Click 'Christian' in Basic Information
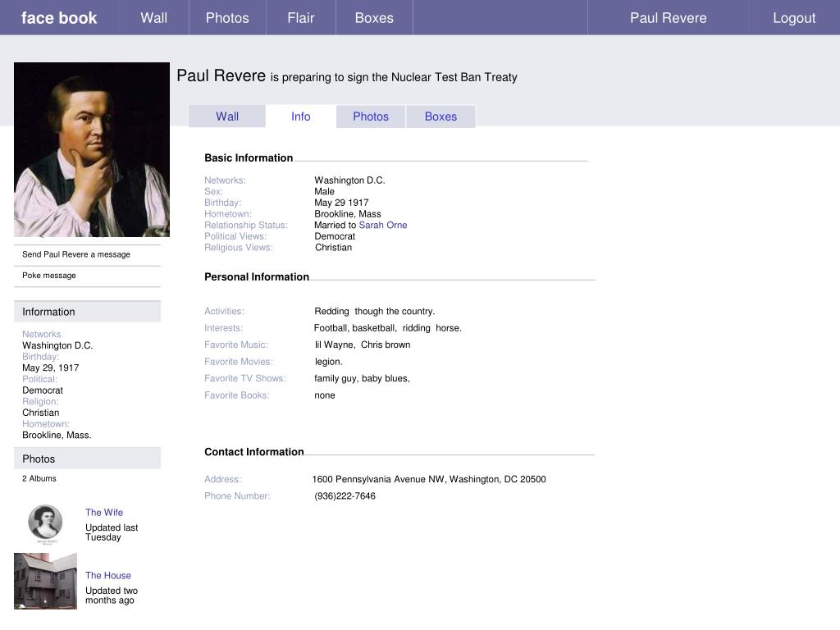The width and height of the screenshot is (840, 630). 333,248
